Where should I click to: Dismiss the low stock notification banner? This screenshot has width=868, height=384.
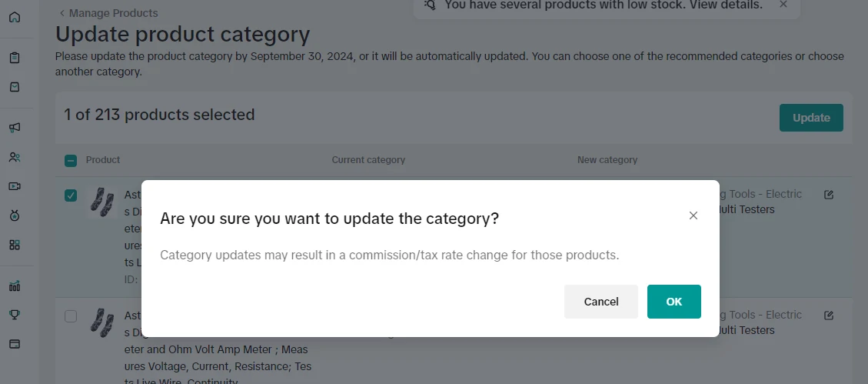point(783,5)
